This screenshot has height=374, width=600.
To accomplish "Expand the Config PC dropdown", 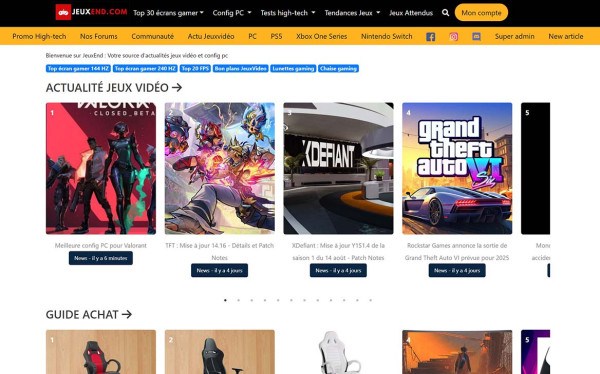I will (x=232, y=13).
